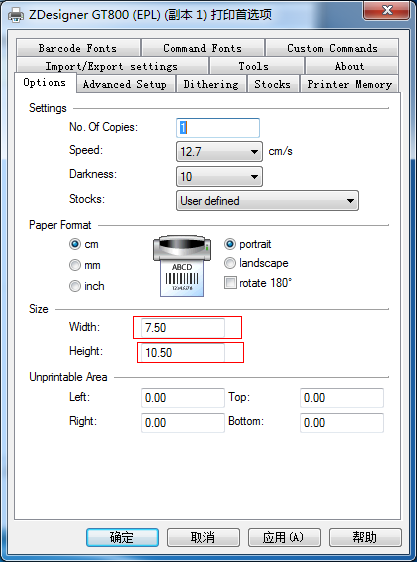Enable the rotate 180° checkbox

(230, 282)
